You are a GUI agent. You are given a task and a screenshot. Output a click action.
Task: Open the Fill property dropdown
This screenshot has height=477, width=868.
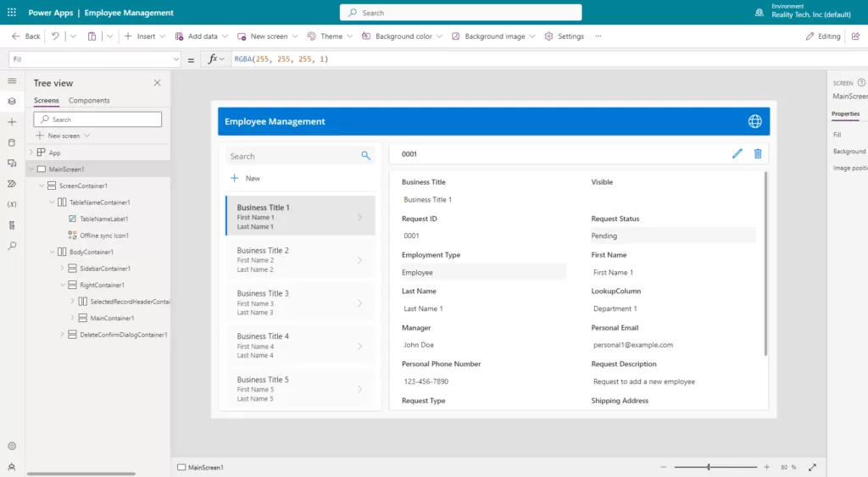[x=176, y=59]
